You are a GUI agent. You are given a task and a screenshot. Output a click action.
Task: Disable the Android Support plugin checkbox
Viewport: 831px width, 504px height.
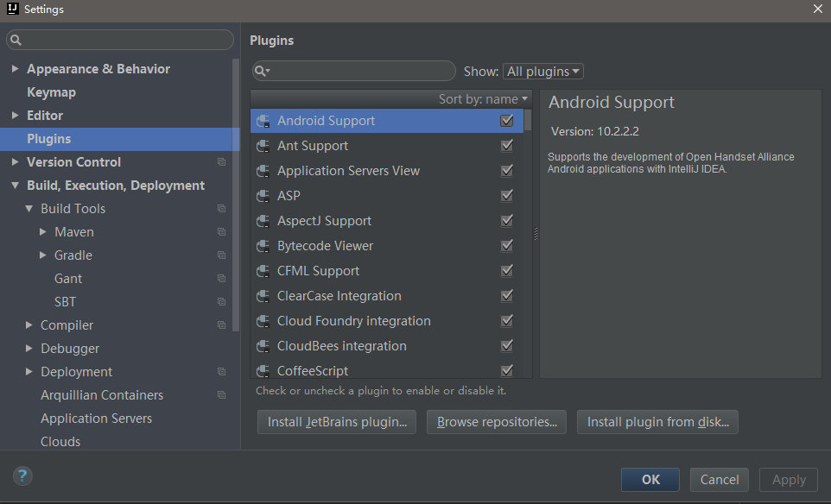coord(507,121)
